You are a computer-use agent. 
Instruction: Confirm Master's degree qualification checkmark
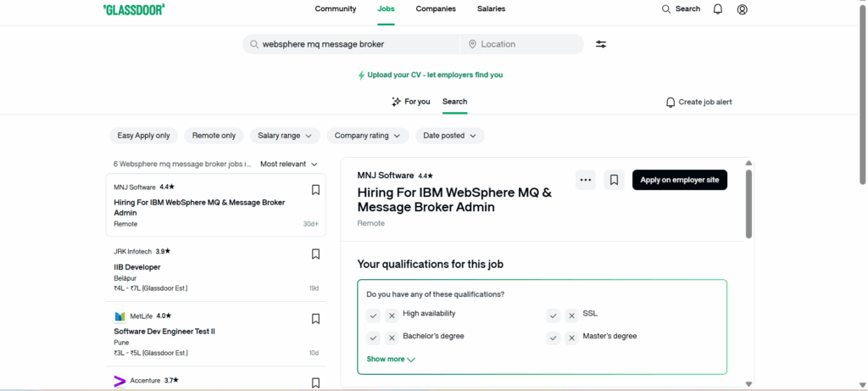tap(554, 338)
